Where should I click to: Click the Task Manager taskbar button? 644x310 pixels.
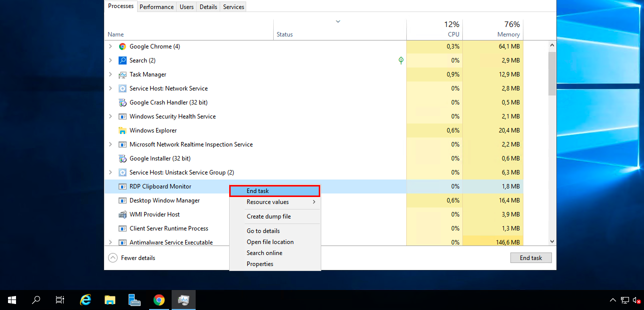[184, 300]
